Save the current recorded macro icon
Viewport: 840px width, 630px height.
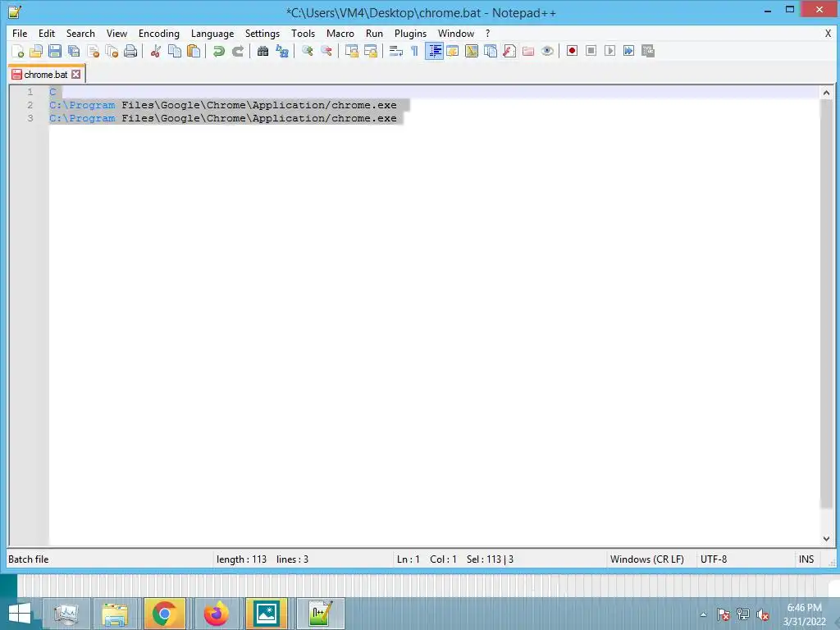[648, 51]
